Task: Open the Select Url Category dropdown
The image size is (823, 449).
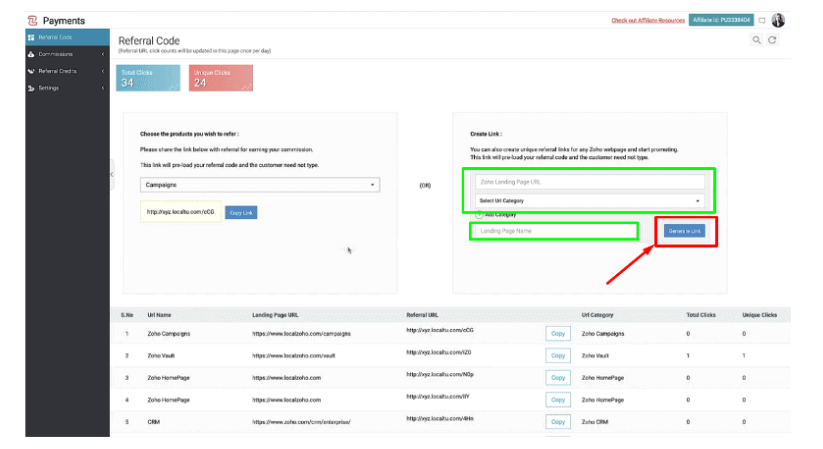Action: [x=589, y=201]
